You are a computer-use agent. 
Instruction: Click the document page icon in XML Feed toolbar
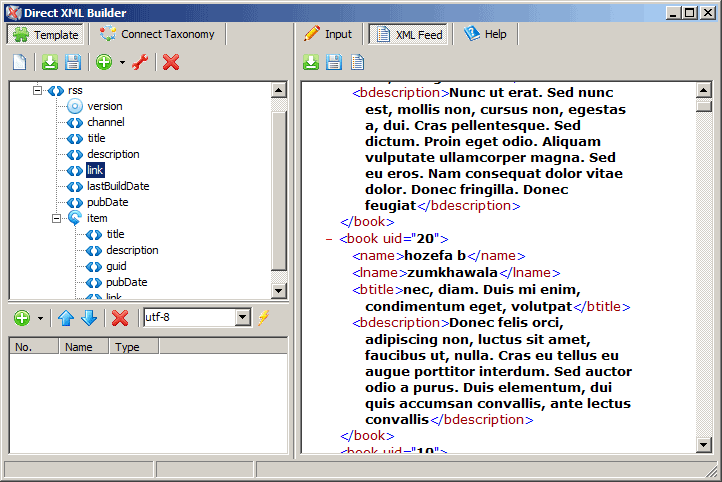[357, 63]
